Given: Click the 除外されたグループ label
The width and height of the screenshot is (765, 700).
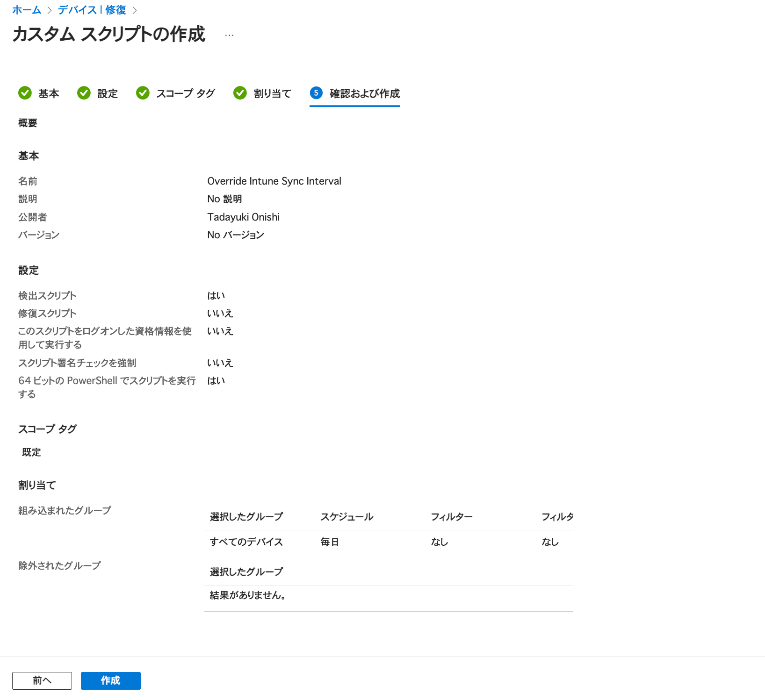Looking at the screenshot, I should point(59,566).
